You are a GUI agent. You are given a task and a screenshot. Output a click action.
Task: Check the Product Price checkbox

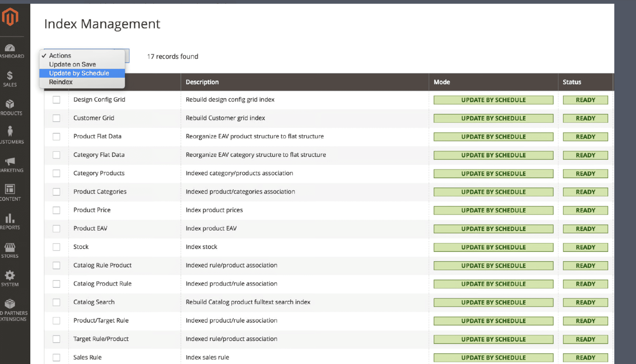click(x=56, y=210)
